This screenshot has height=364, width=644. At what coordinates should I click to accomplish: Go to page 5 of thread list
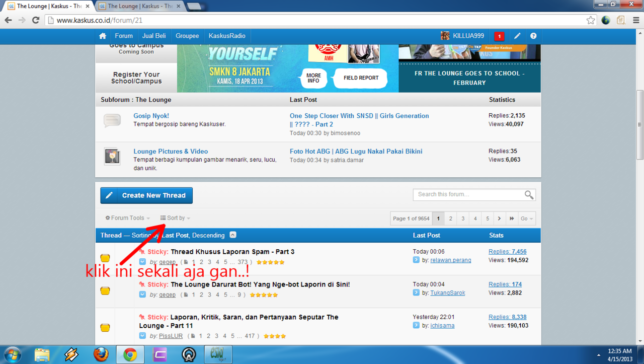point(488,219)
